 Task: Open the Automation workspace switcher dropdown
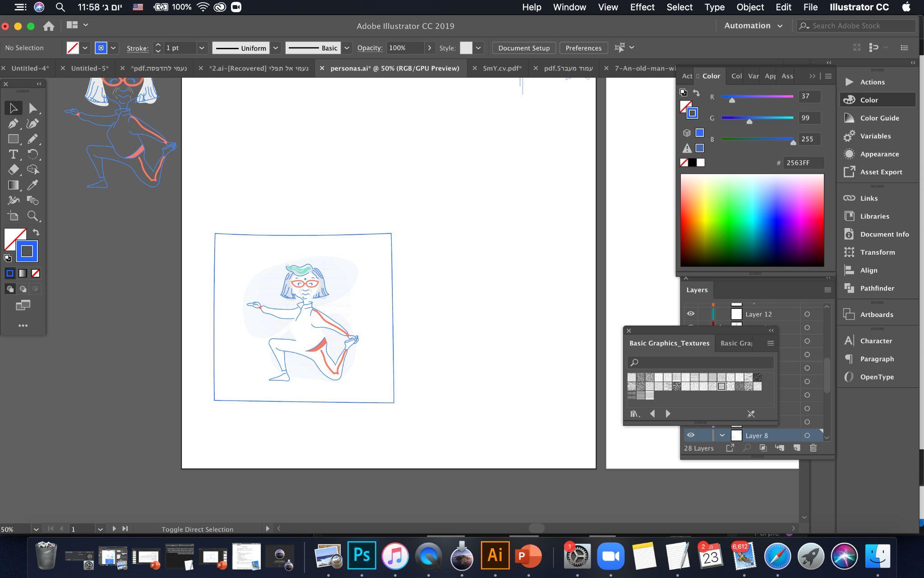click(753, 26)
